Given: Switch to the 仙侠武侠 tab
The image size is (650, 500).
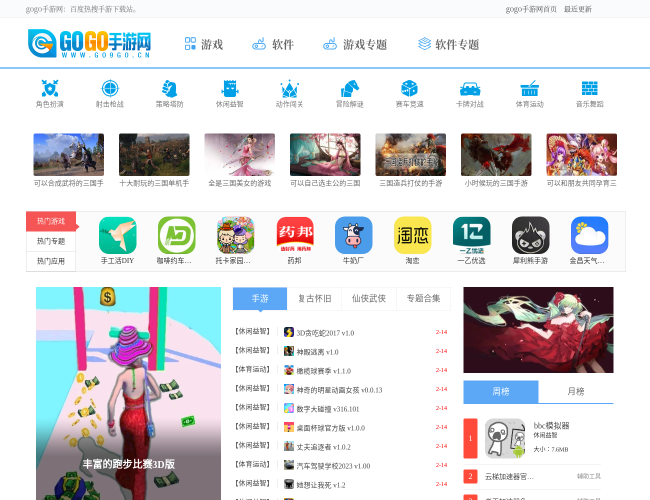Looking at the screenshot, I should [369, 299].
